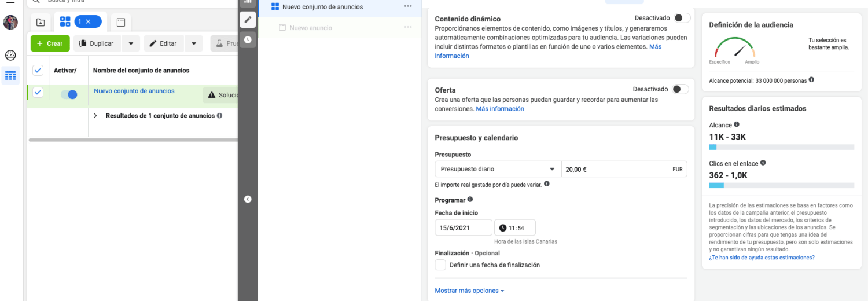Screen dimensions: 868x301
Task: Open options menu for Nuevo conjunto de anuncios
Action: [x=408, y=6]
